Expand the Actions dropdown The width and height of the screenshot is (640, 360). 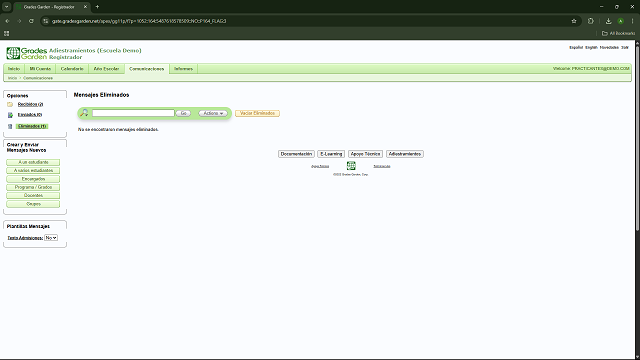[213, 113]
